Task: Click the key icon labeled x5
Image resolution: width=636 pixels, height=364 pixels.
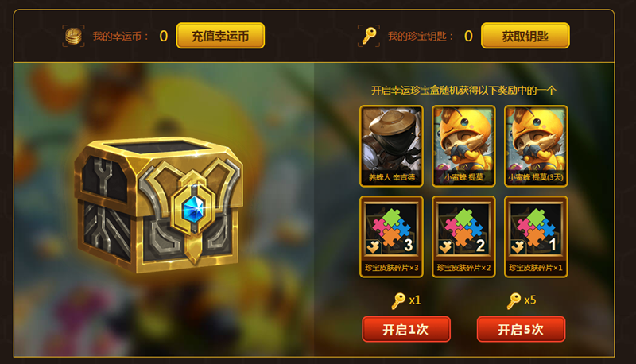Action: point(514,300)
